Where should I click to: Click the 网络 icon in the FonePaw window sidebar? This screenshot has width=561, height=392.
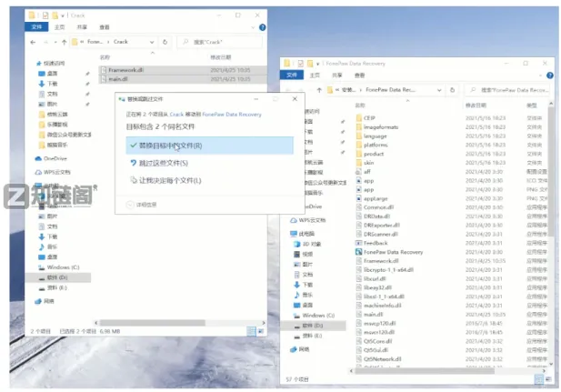coord(294,349)
